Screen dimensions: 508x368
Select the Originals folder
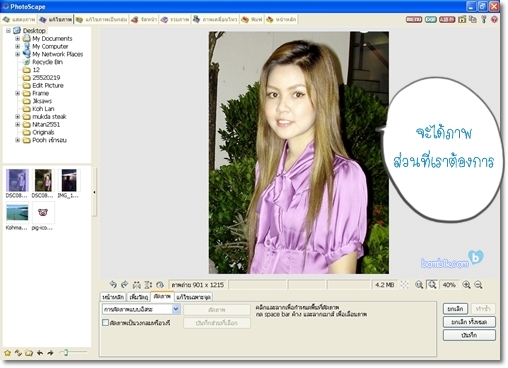tap(43, 132)
